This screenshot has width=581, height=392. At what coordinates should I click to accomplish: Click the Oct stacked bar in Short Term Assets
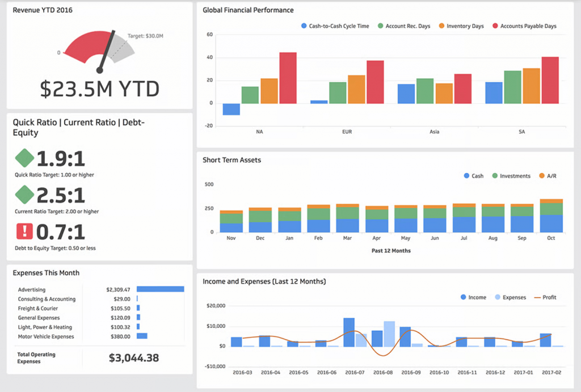tap(551, 216)
